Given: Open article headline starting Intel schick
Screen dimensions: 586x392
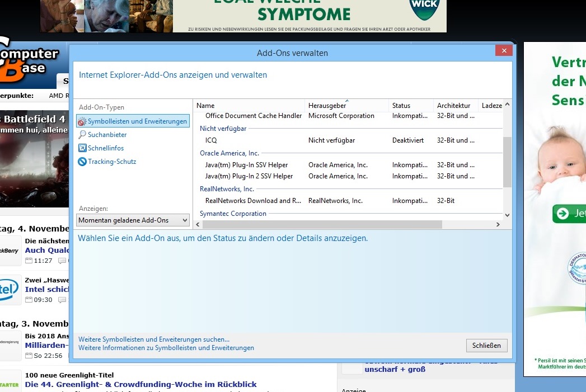Looking at the screenshot, I should click(47, 289).
